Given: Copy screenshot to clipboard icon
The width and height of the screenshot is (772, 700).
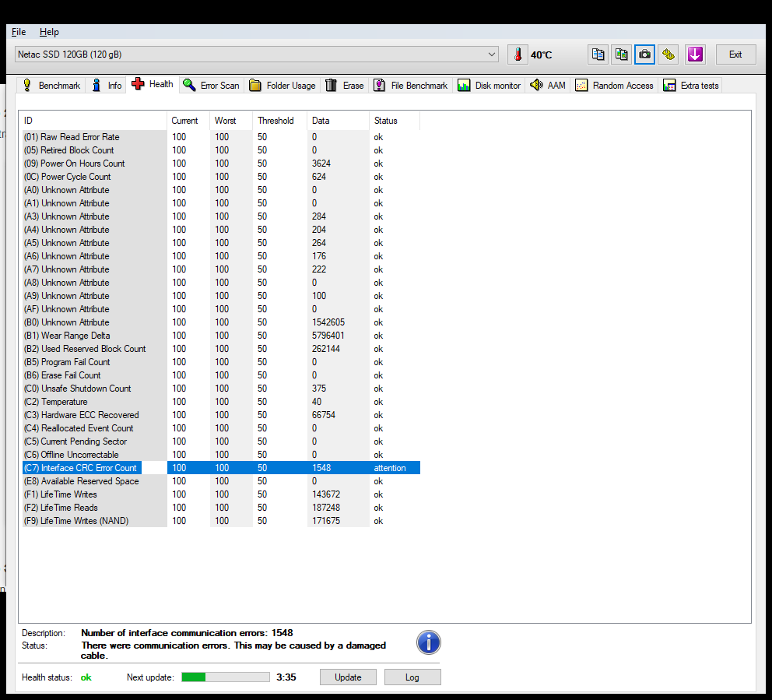Looking at the screenshot, I should point(621,55).
